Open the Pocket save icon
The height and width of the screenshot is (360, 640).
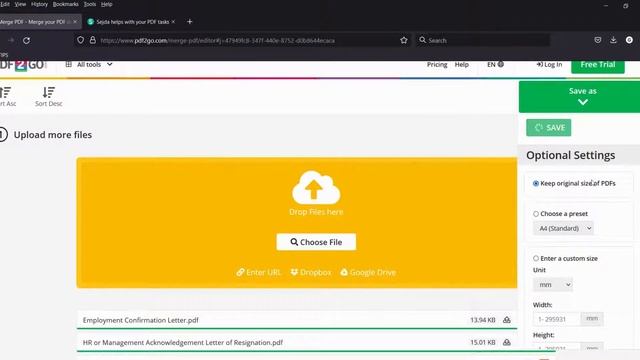[598, 40]
